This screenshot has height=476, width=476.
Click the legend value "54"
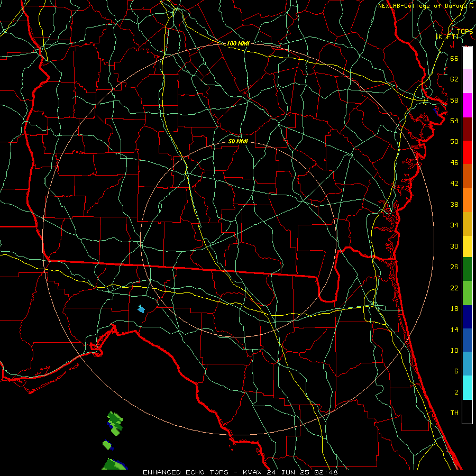(x=454, y=121)
